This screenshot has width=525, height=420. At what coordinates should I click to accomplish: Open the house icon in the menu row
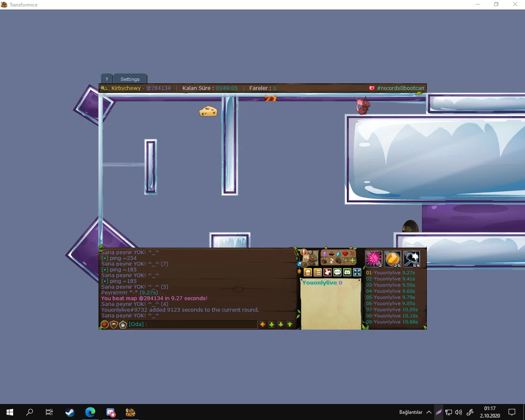click(308, 272)
